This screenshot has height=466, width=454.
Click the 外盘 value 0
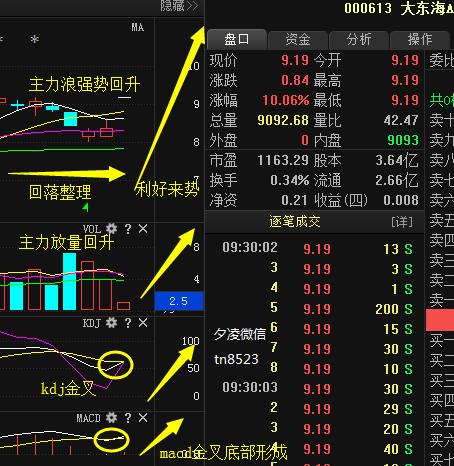[305, 140]
